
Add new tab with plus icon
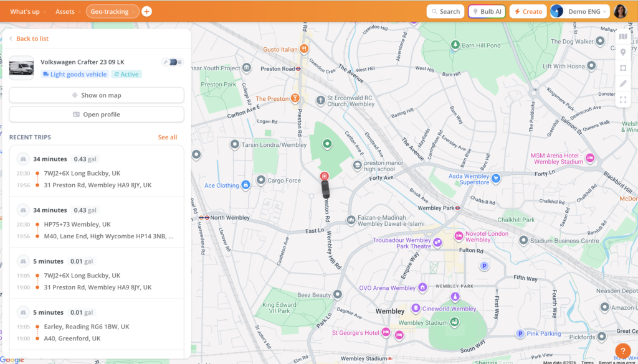[x=146, y=11]
